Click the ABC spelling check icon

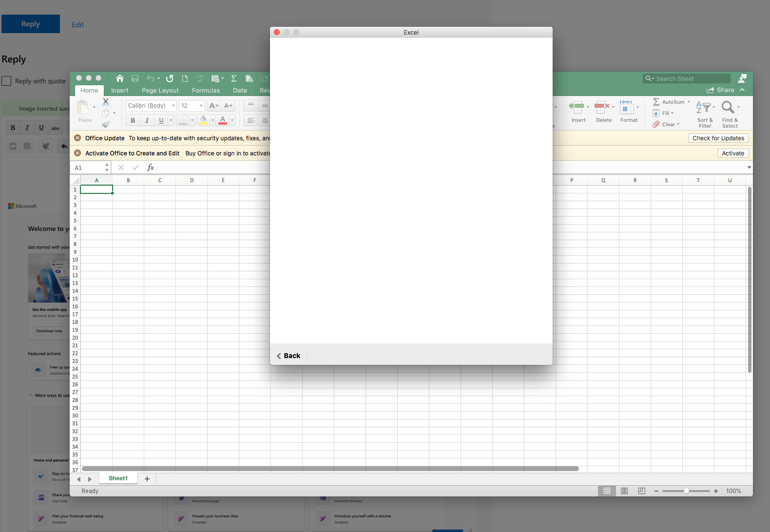200,78
